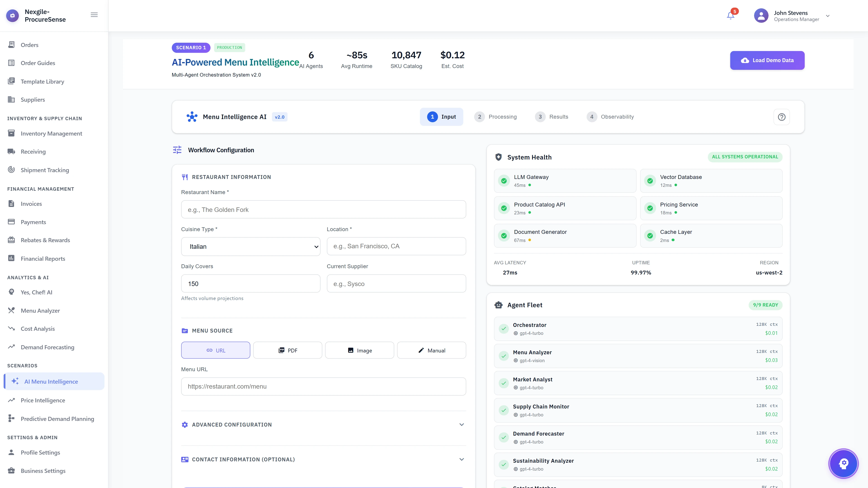This screenshot has height=488, width=868.
Task: Switch to the Processing step tab
Action: (496, 117)
